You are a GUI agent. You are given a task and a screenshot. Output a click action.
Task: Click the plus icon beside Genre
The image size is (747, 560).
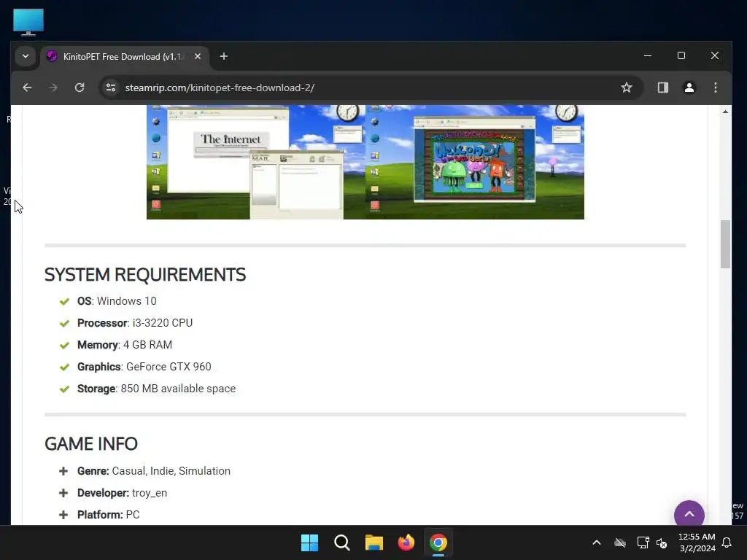pyautogui.click(x=63, y=471)
